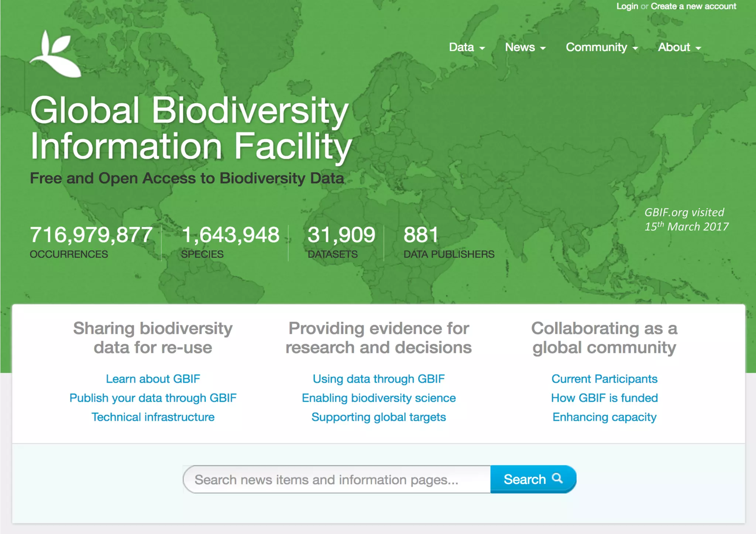Click the Login link
The width and height of the screenshot is (756, 534).
[x=627, y=6]
